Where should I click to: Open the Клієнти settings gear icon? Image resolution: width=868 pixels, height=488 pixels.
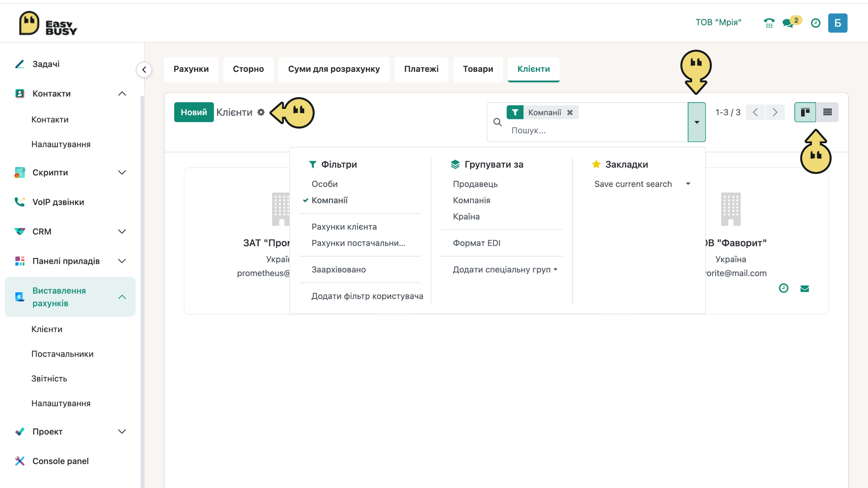coord(261,112)
